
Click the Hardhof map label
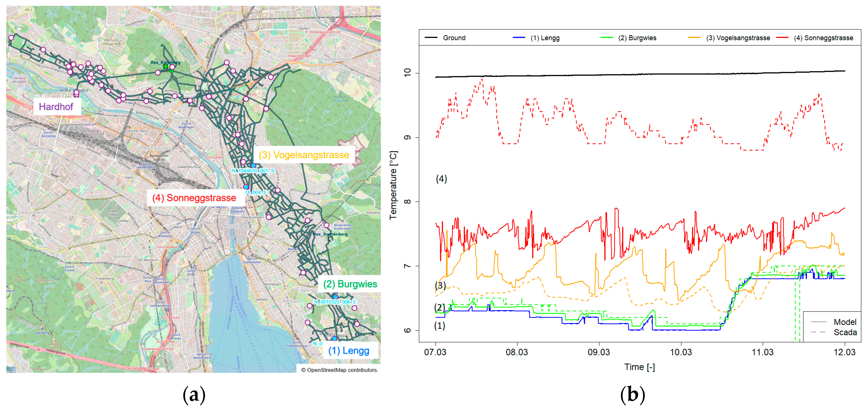tap(56, 107)
